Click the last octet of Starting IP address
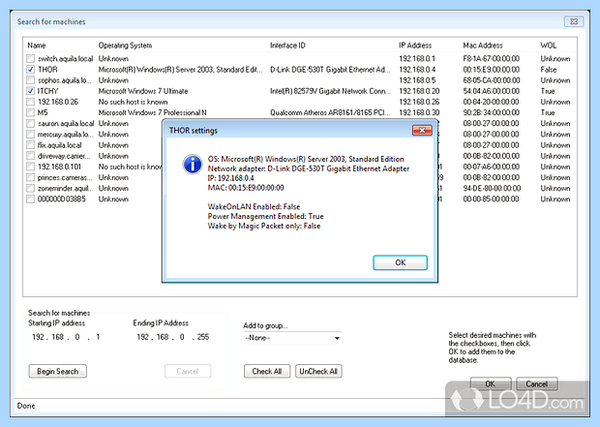The image size is (600, 427). coord(98,337)
